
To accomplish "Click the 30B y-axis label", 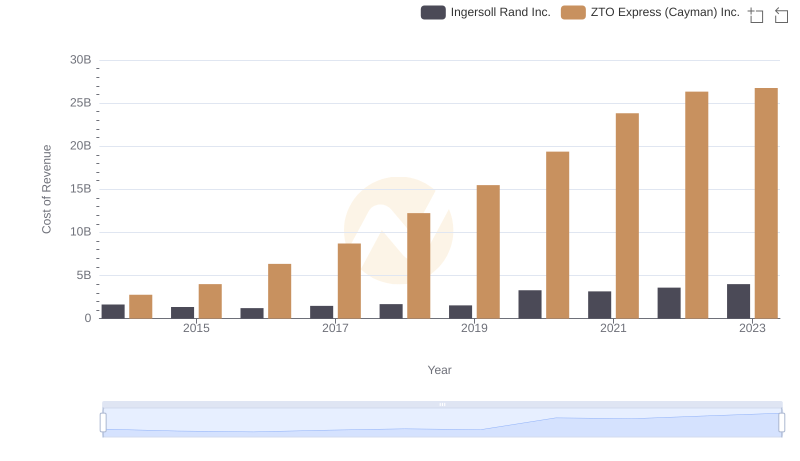I will click(81, 60).
